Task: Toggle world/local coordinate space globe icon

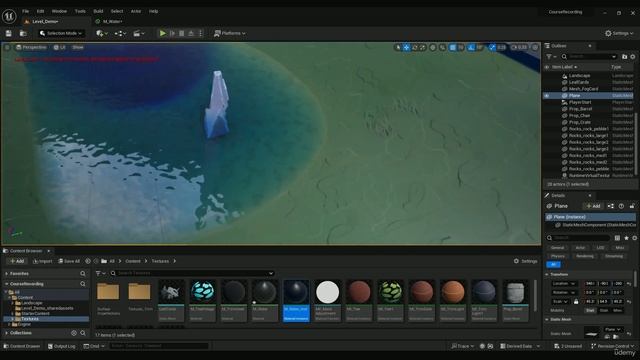Action: (433, 47)
